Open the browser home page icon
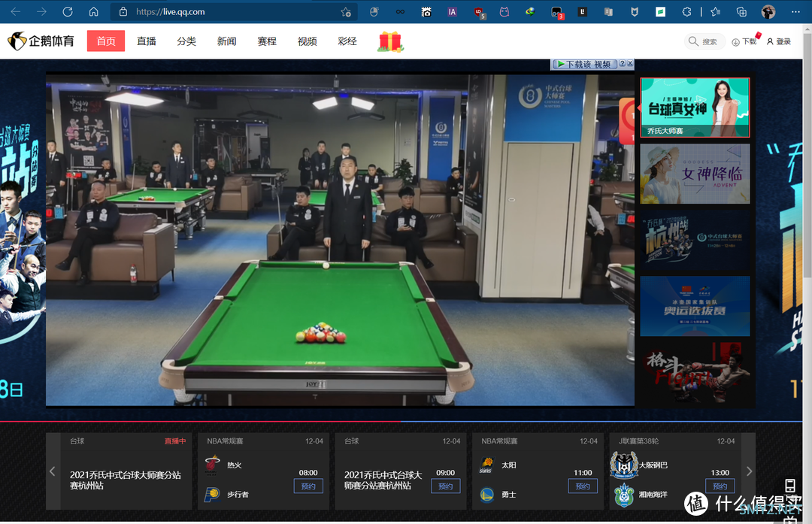Screen dimensions: 812x524 pyautogui.click(x=94, y=11)
